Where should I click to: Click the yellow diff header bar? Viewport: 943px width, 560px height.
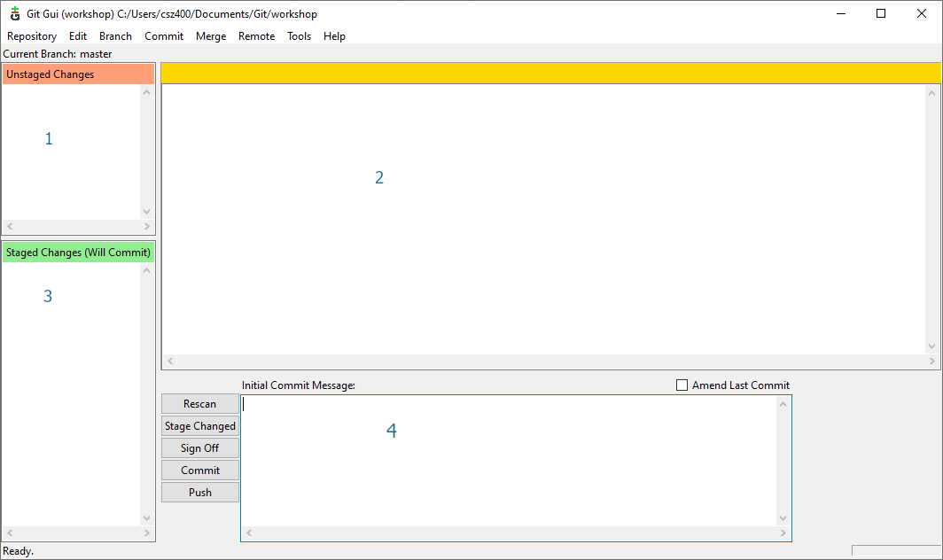click(x=549, y=74)
